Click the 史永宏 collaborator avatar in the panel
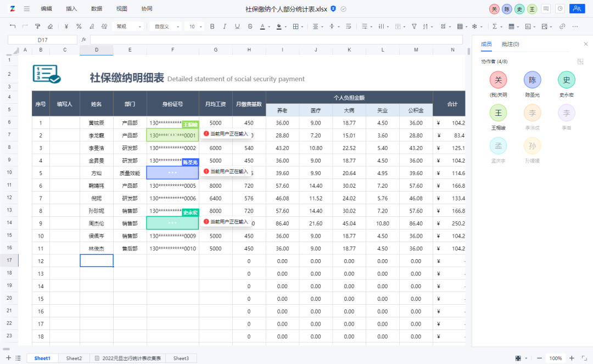 click(566, 80)
